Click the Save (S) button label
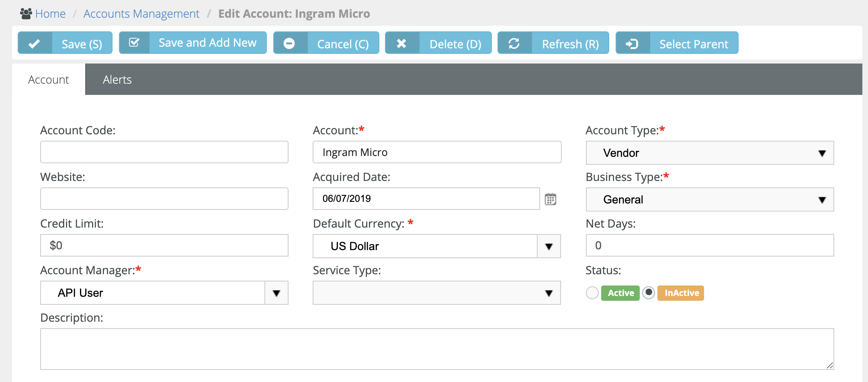 tap(82, 44)
